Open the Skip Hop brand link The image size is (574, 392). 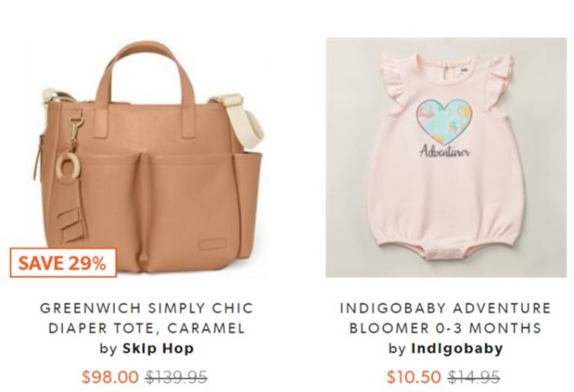pyautogui.click(x=158, y=348)
